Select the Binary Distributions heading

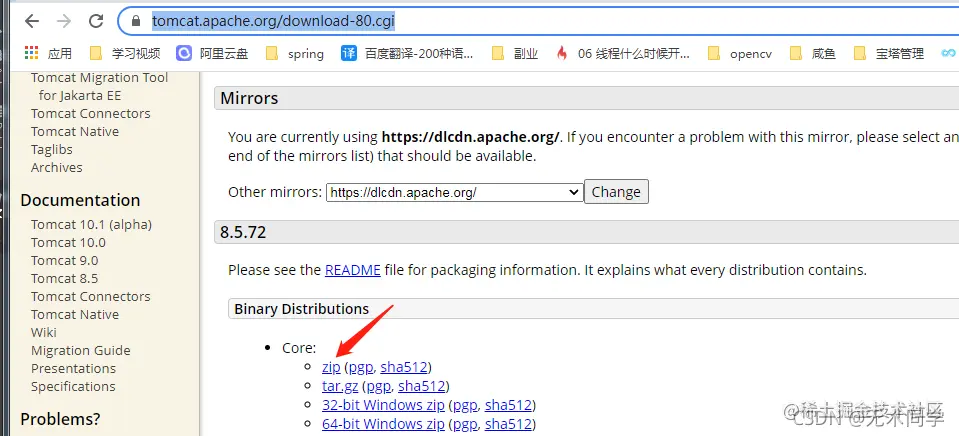302,309
